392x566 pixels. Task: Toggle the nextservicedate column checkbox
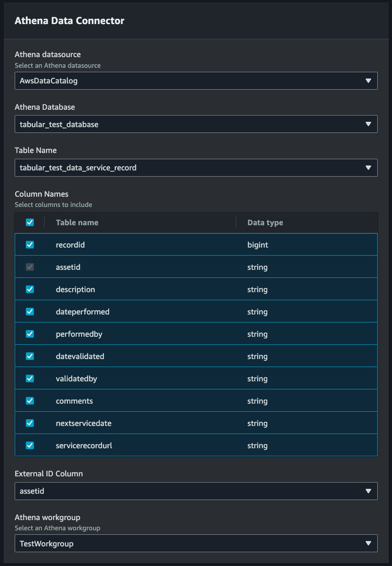[x=29, y=423]
